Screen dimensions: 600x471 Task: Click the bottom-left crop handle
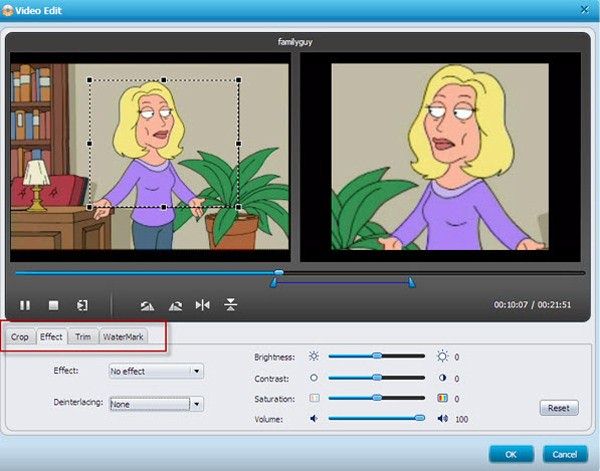(x=90, y=207)
